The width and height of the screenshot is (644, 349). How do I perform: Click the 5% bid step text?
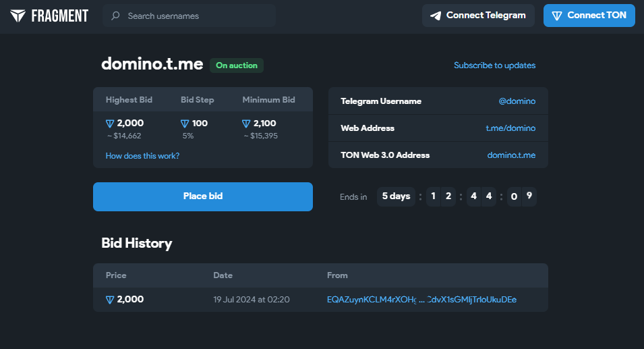[x=188, y=136]
